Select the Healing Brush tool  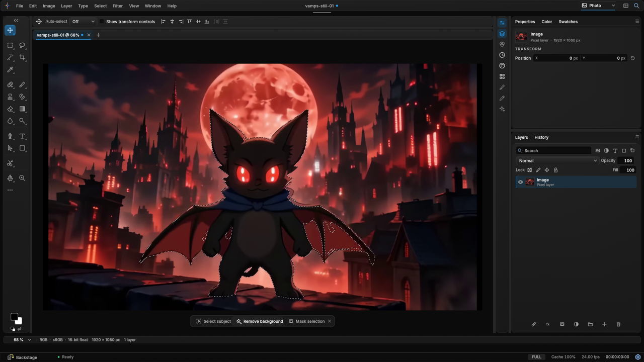coord(10,84)
